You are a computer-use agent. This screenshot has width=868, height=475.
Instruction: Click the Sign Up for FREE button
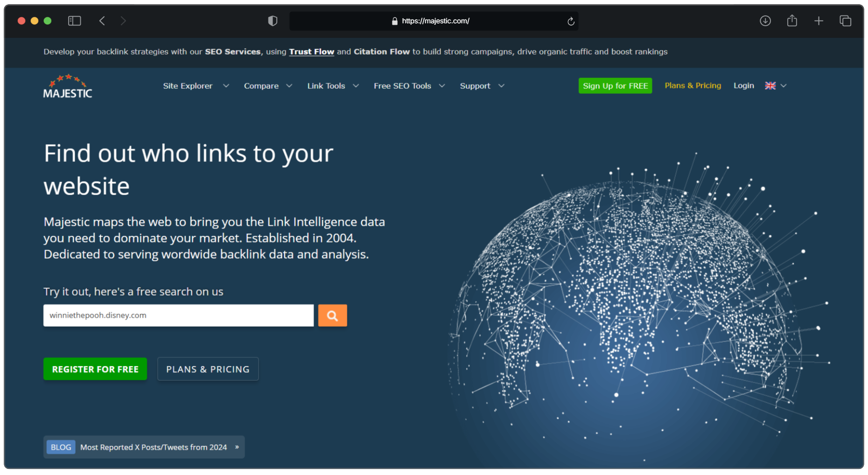click(x=615, y=86)
